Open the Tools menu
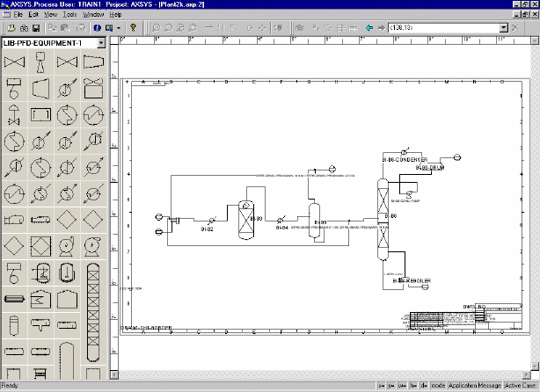540x392 pixels. click(69, 14)
